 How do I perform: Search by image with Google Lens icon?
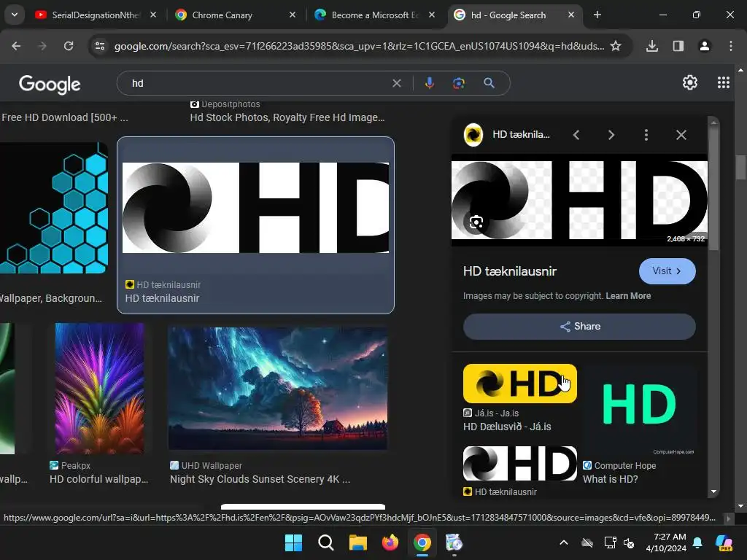point(458,83)
